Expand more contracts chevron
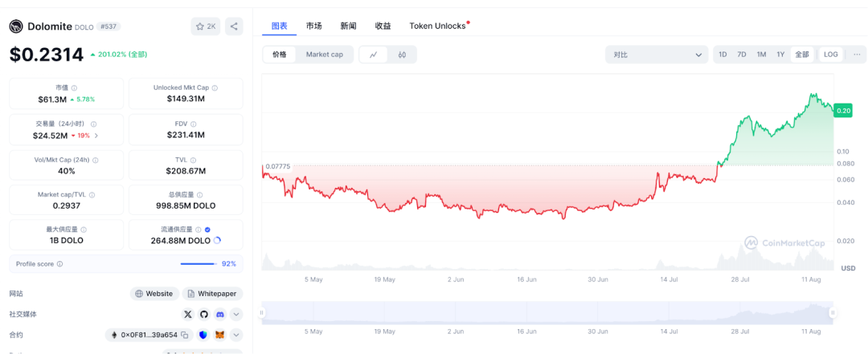 (235, 335)
